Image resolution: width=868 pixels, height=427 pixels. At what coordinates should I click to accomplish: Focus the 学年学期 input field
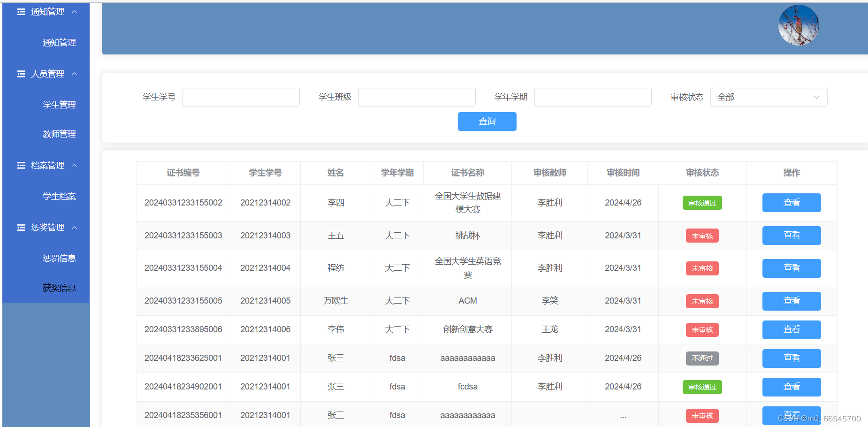coord(593,97)
